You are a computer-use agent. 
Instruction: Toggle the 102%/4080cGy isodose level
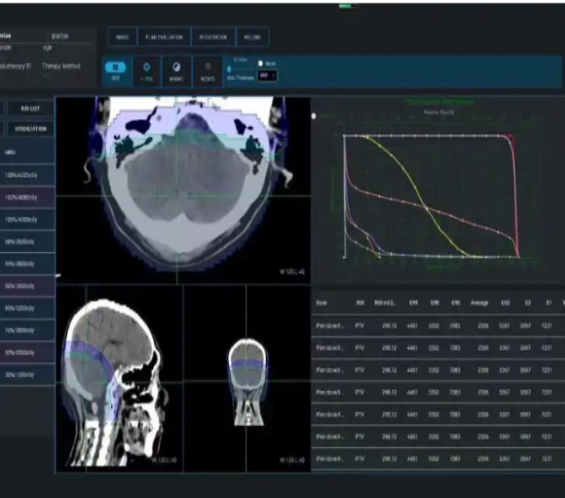(27, 197)
